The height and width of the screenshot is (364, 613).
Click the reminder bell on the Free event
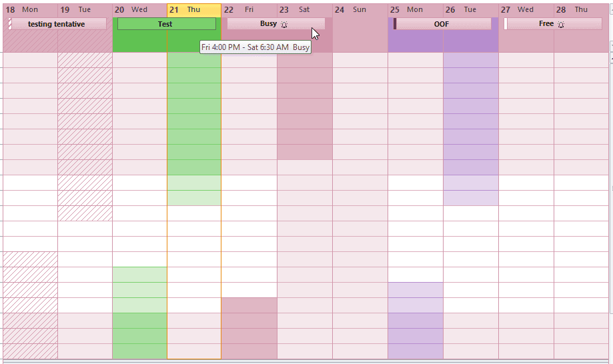tap(561, 25)
